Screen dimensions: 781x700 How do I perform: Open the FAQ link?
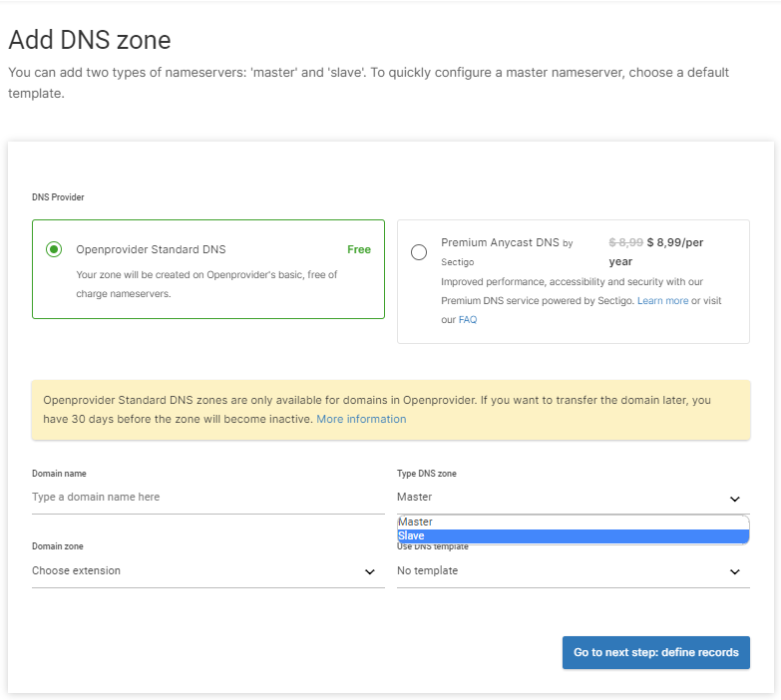[x=467, y=320]
